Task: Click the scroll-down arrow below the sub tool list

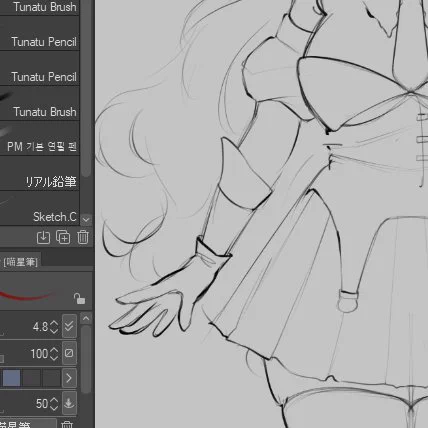Action: (86, 220)
